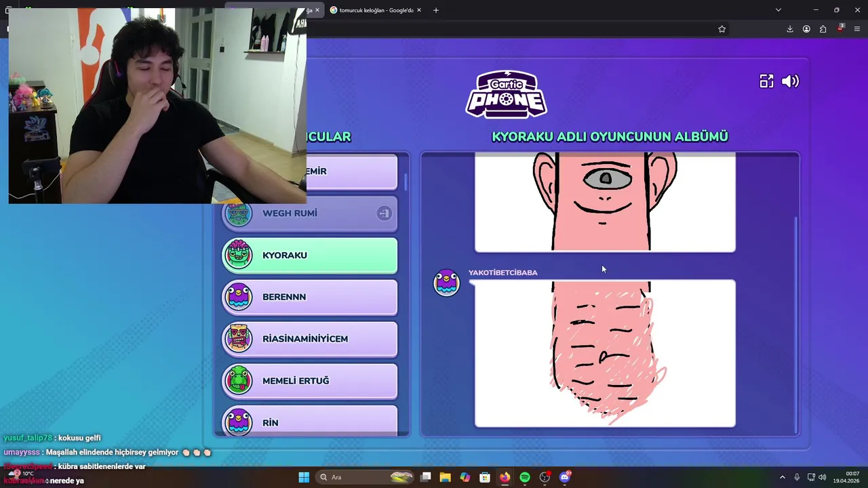Click the YAKOTİBETCİBABA author name
Image resolution: width=868 pixels, height=488 pixels.
(x=502, y=272)
